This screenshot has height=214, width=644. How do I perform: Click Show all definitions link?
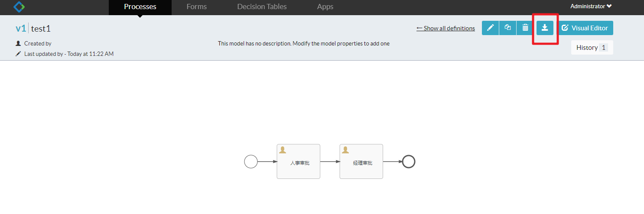click(x=446, y=28)
